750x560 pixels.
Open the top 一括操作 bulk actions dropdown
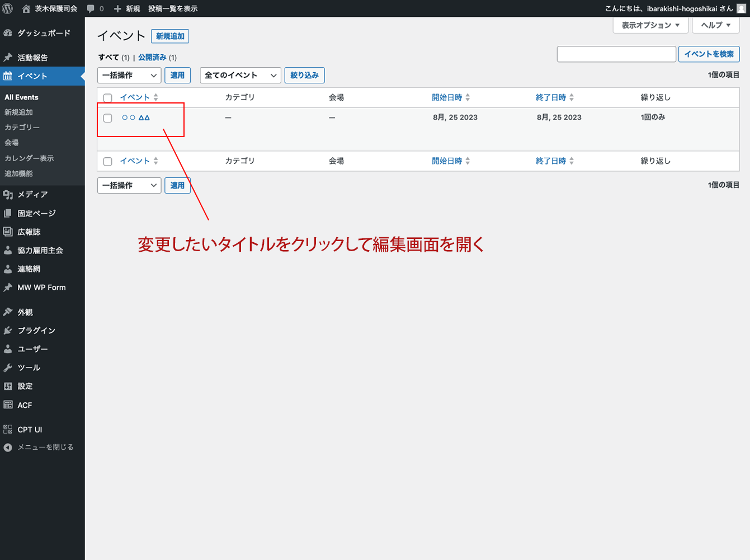pos(129,76)
